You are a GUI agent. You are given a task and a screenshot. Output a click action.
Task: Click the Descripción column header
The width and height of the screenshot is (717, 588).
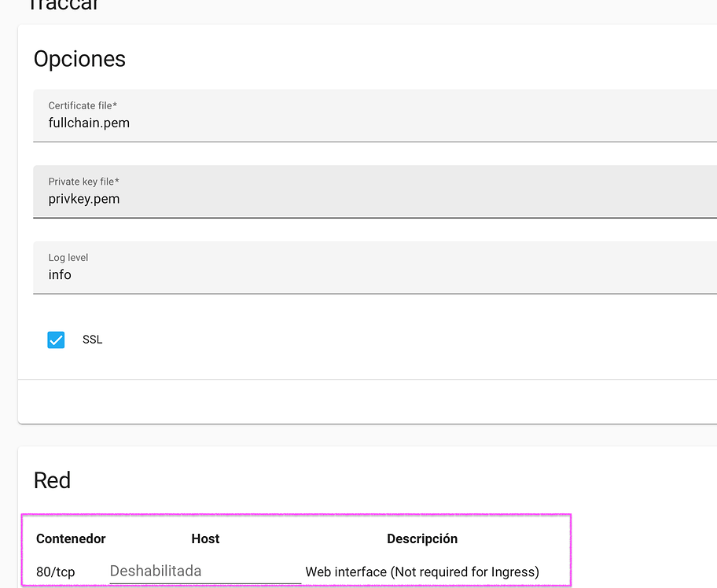(x=422, y=538)
